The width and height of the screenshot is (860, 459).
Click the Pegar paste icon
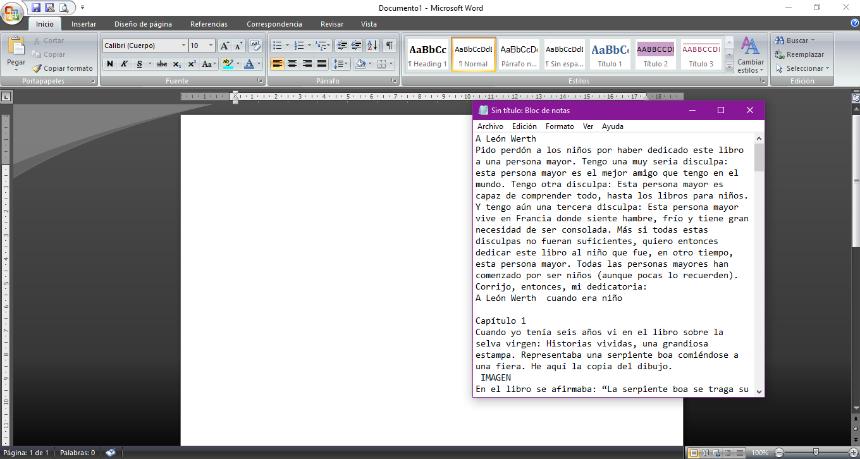16,49
